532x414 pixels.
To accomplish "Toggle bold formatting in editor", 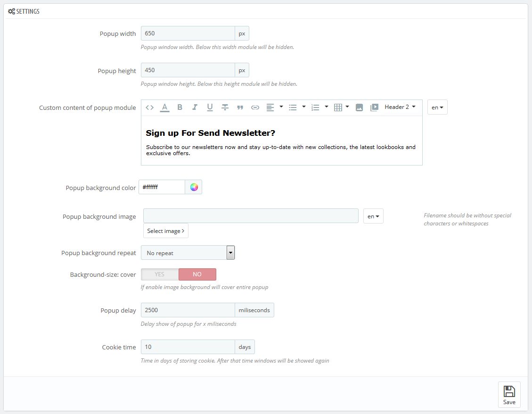I will click(180, 108).
